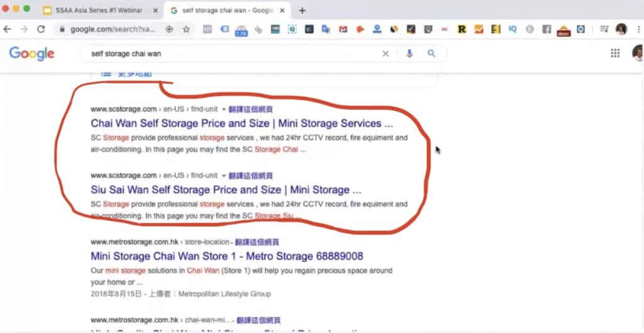Open the Google apps grid

[x=615, y=53]
